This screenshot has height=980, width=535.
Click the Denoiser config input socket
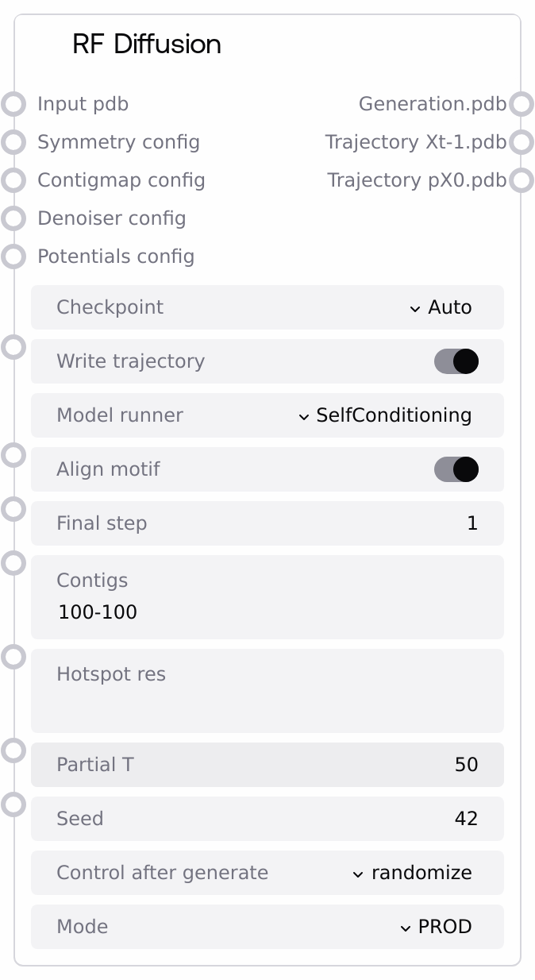(x=13, y=218)
